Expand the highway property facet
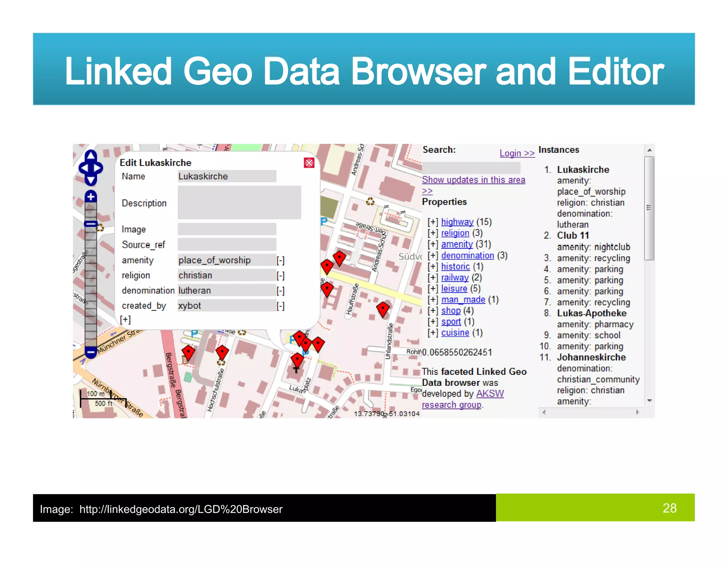728x562 pixels. tap(433, 222)
